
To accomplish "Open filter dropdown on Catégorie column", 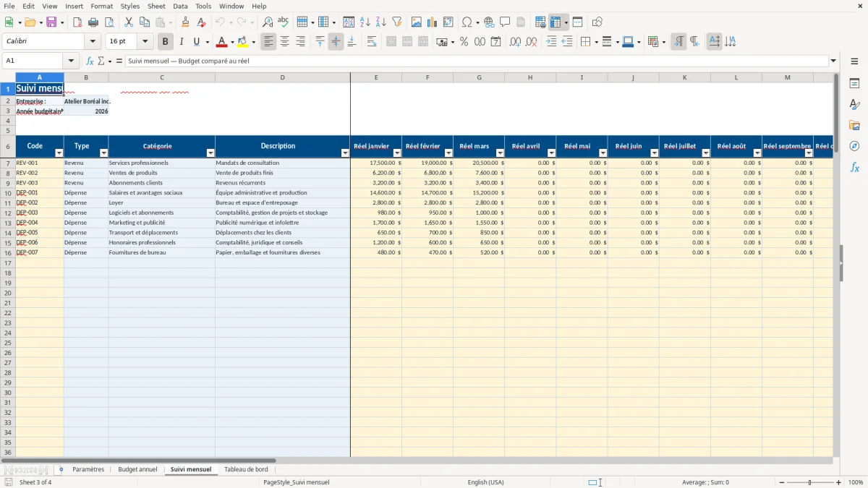I will pos(210,153).
